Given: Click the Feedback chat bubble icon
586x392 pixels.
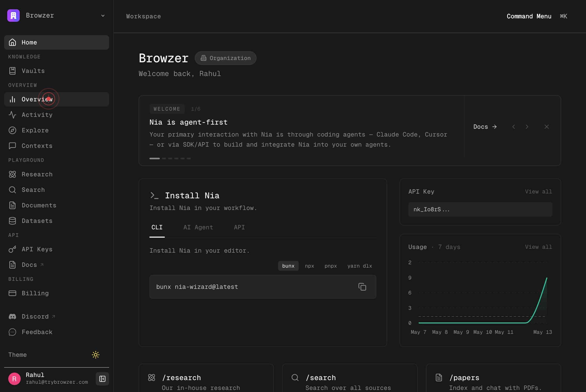Looking at the screenshot, I should [x=12, y=332].
